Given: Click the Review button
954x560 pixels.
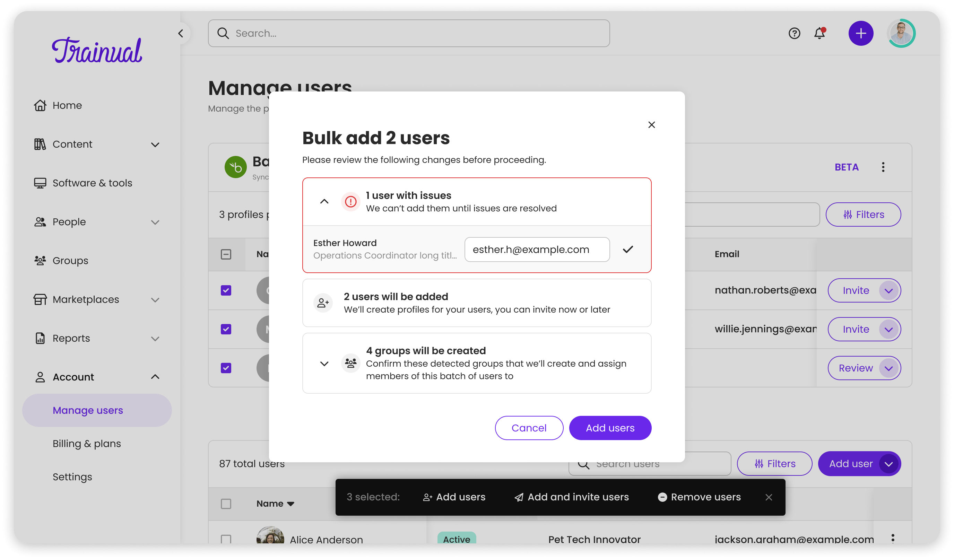Looking at the screenshot, I should [855, 368].
